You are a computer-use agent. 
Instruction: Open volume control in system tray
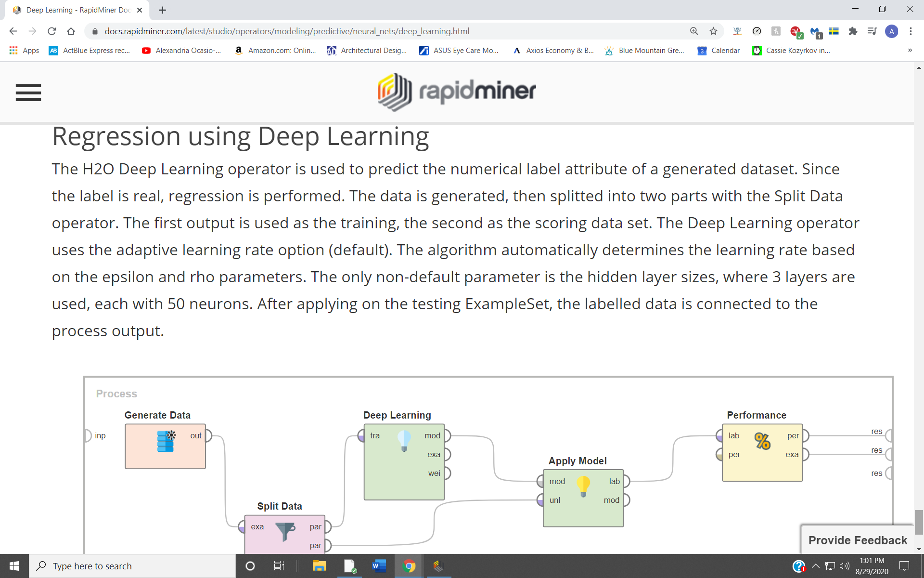pyautogui.click(x=845, y=566)
